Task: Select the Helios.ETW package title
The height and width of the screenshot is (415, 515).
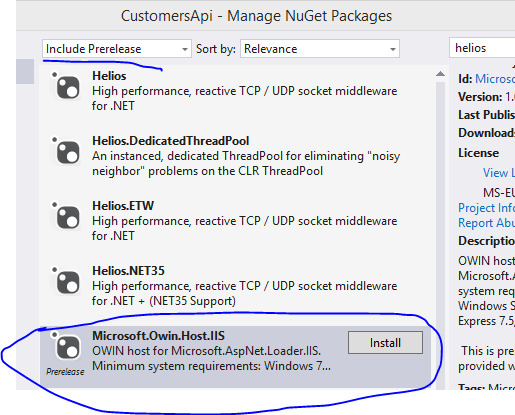Action: (123, 206)
